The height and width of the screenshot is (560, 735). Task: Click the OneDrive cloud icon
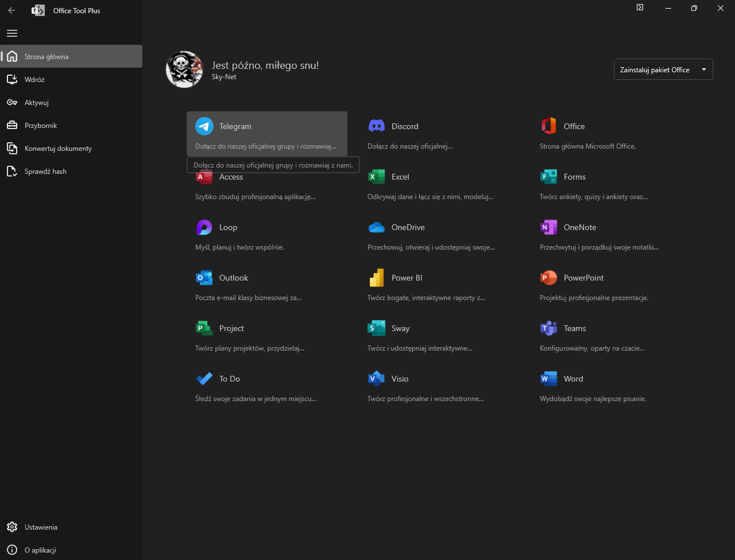377,227
